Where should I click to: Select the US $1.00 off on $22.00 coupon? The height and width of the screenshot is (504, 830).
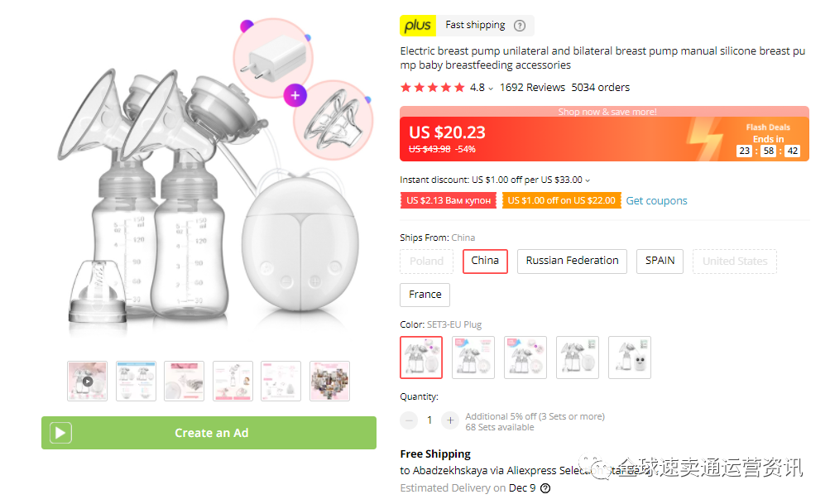pos(561,200)
